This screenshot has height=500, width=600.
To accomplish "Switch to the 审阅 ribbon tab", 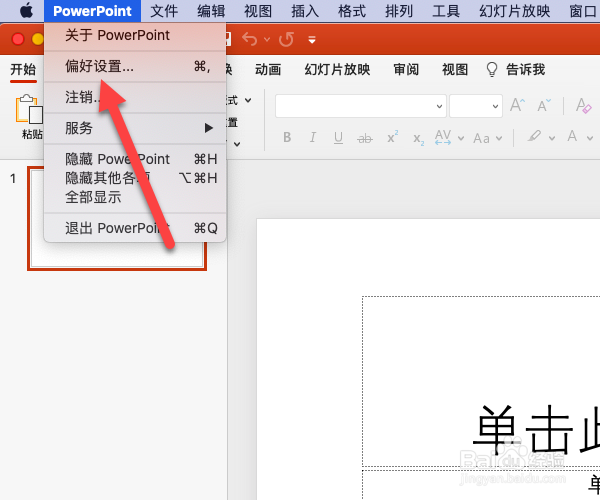I will (x=406, y=70).
